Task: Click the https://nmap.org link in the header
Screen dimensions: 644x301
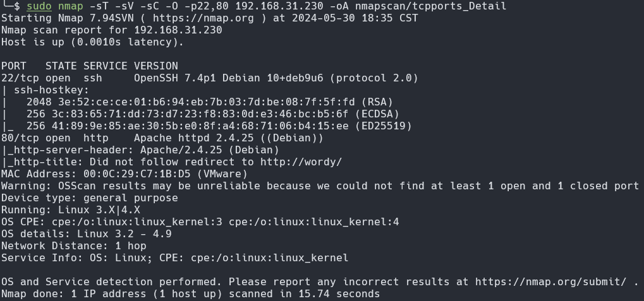Action: [200, 18]
